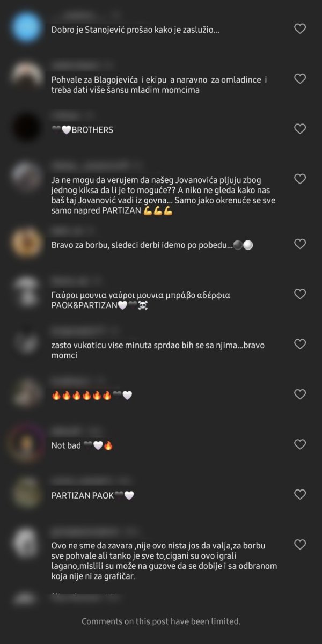Like the 'zasto vukoticu vise minuta' comment
This screenshot has height=644, width=322.
click(x=300, y=344)
